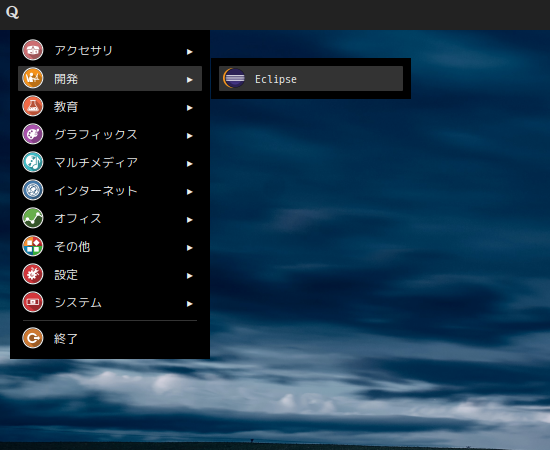
Task: Expand the その他 submenu arrow
Action: pyautogui.click(x=190, y=248)
